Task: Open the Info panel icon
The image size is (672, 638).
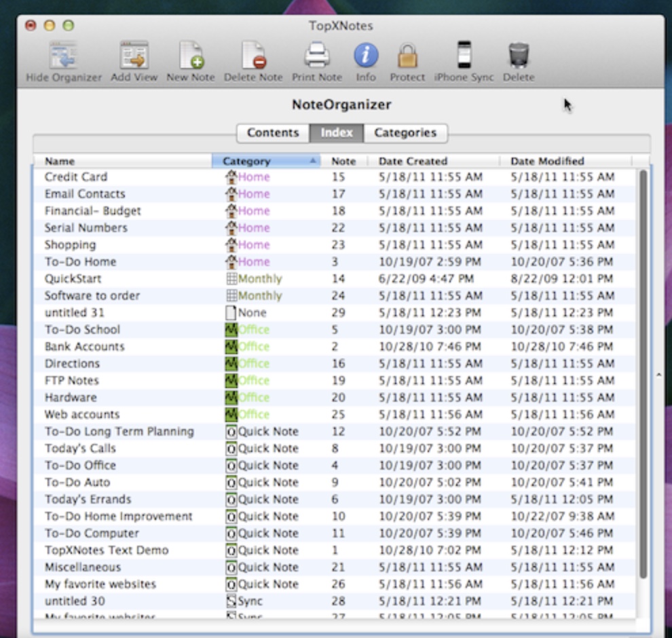Action: 366,56
